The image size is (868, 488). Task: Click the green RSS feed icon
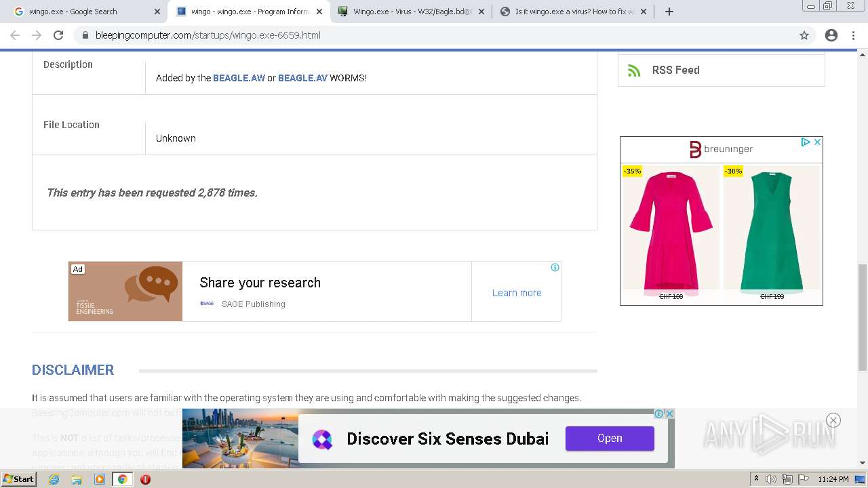coord(634,70)
